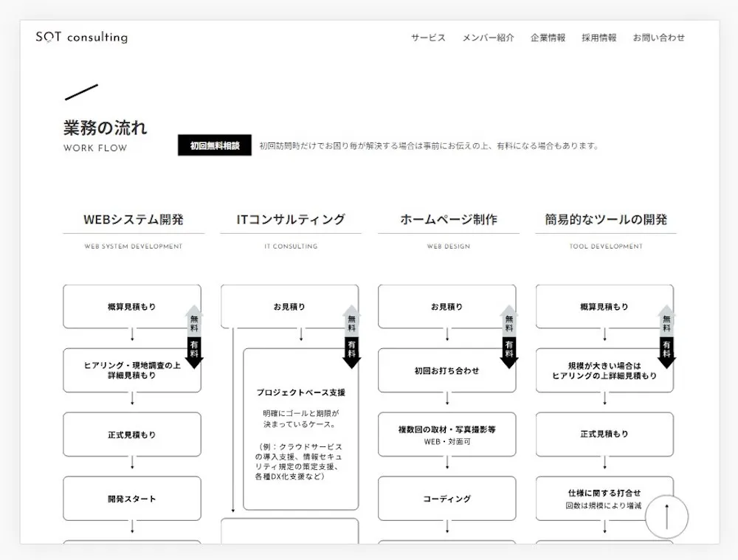
Task: Click the ホームページ制作 heading
Action: tap(449, 220)
